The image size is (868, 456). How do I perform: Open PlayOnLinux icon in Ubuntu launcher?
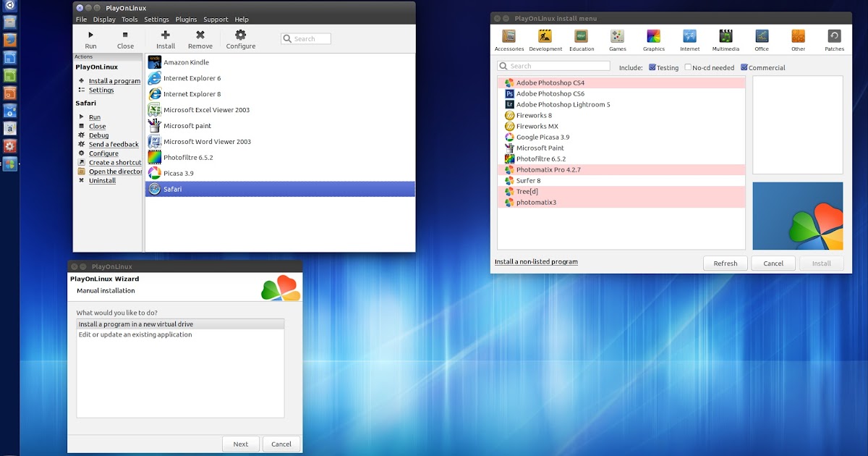pos(10,164)
